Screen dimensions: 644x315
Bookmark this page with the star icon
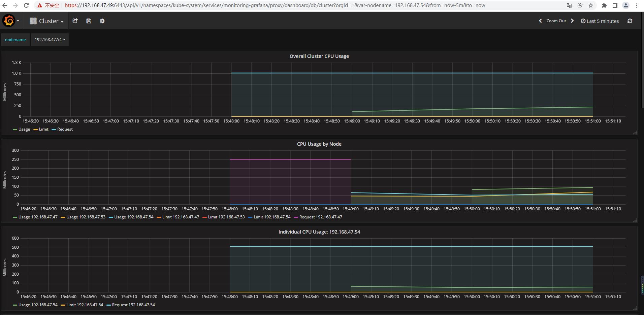tap(590, 5)
